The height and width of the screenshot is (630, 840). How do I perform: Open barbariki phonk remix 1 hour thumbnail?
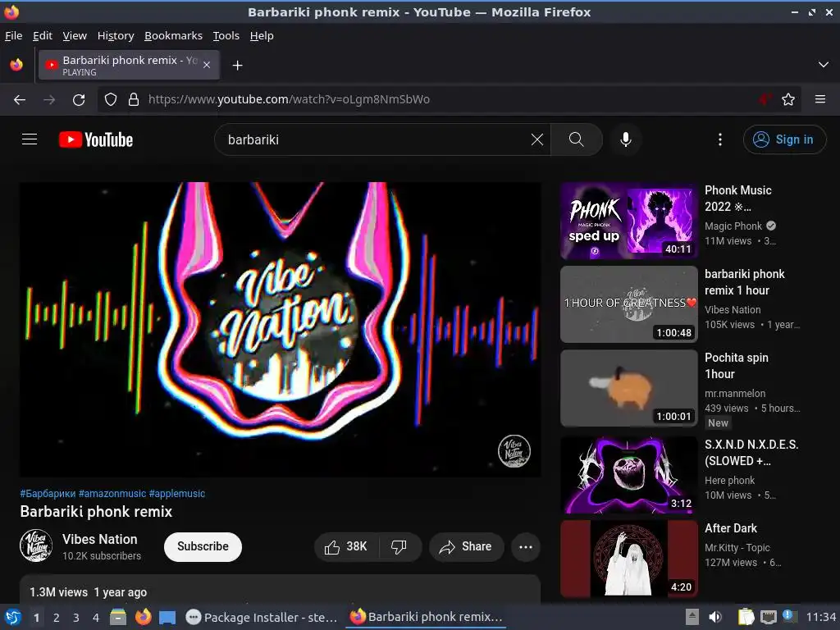click(629, 304)
